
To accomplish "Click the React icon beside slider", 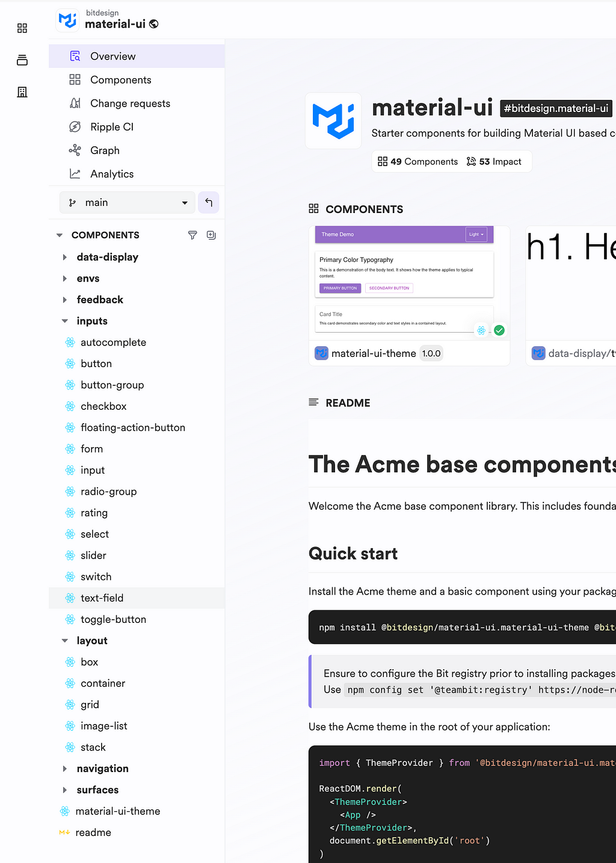I will click(70, 555).
